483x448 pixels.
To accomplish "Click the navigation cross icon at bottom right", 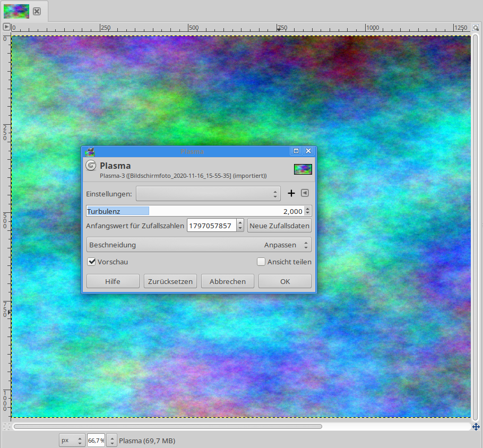I will click(x=476, y=426).
